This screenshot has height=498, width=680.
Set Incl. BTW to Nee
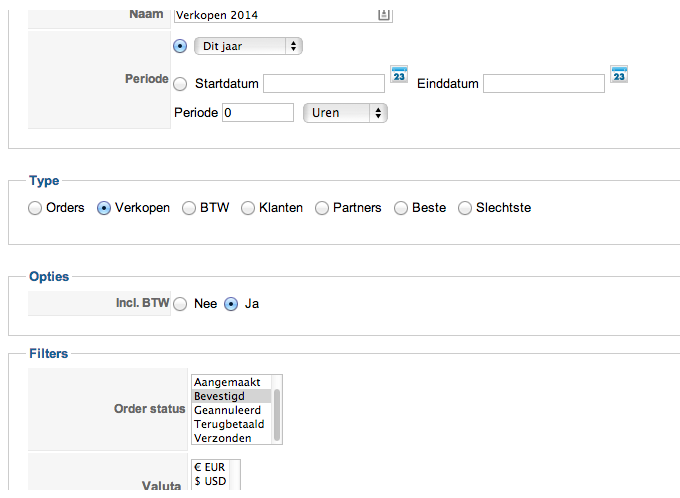[180, 304]
